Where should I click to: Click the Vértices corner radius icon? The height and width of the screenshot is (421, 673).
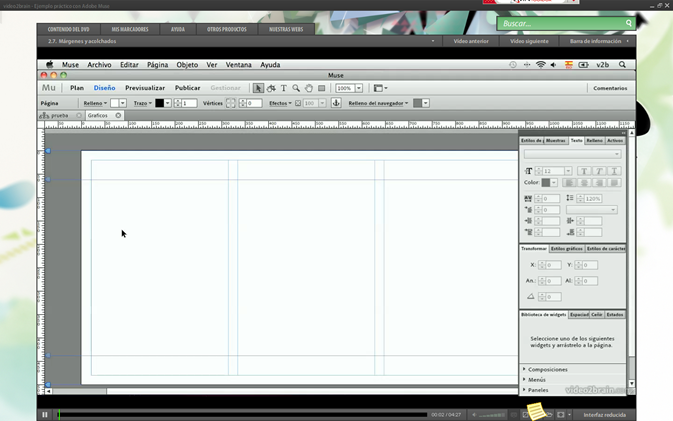(x=230, y=103)
